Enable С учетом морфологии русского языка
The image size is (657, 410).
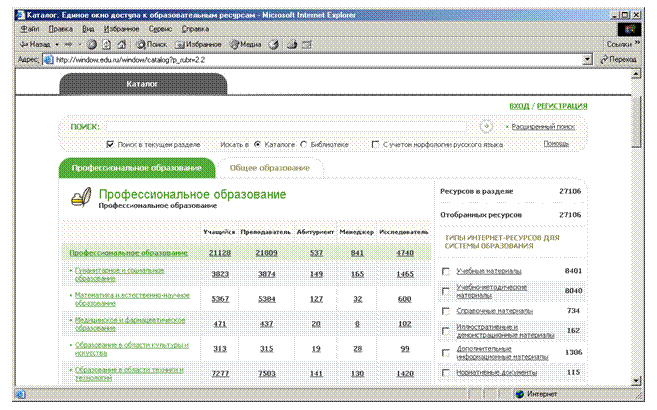375,144
